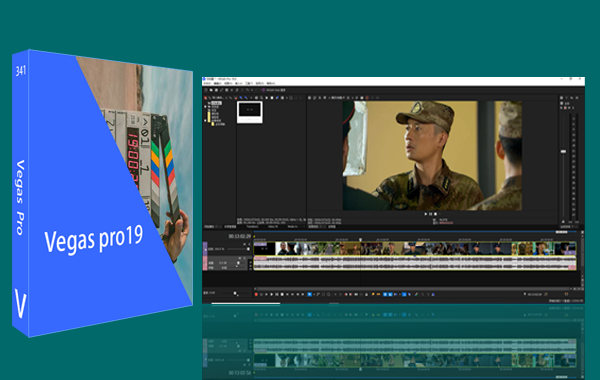Click the audio track volume slider handle

coord(238,263)
